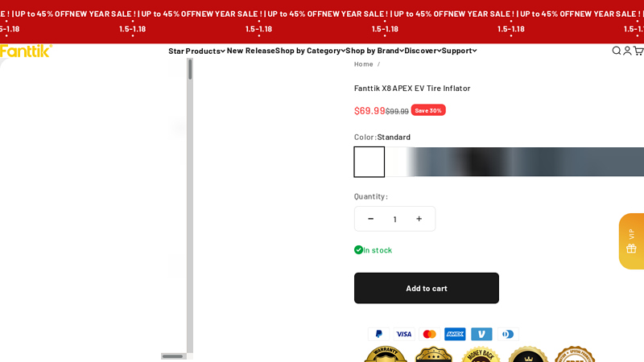Click the PayPal payment icon
The height and width of the screenshot is (362, 644).
point(378,334)
